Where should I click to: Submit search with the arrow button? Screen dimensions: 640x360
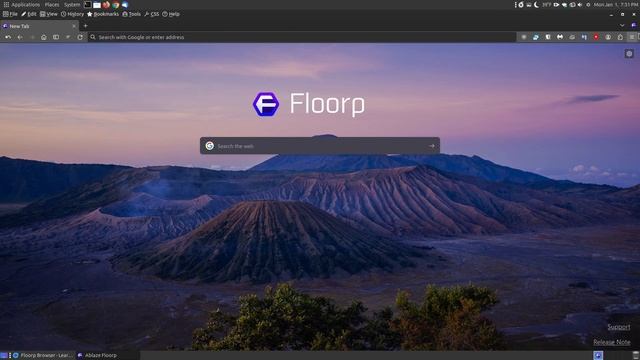(432, 146)
